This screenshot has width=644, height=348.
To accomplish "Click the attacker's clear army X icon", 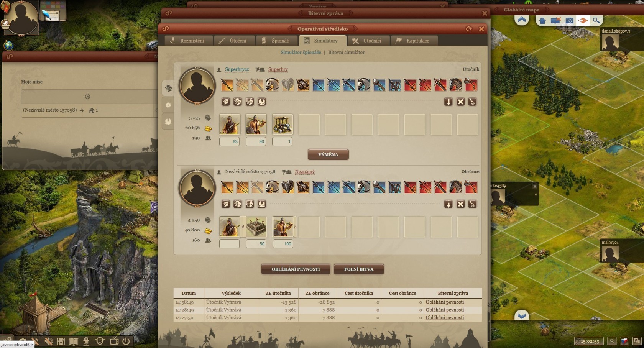I will [460, 102].
